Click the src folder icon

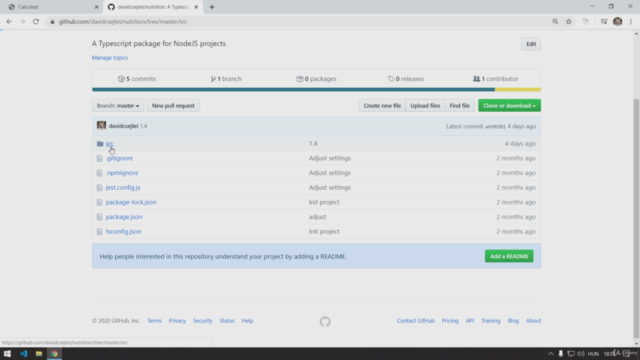point(100,144)
